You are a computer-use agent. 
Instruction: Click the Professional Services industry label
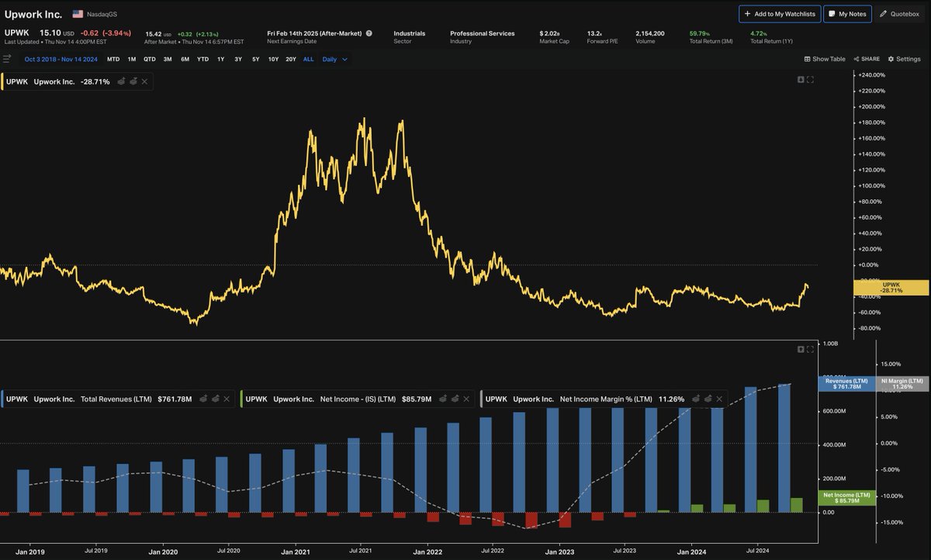point(482,33)
